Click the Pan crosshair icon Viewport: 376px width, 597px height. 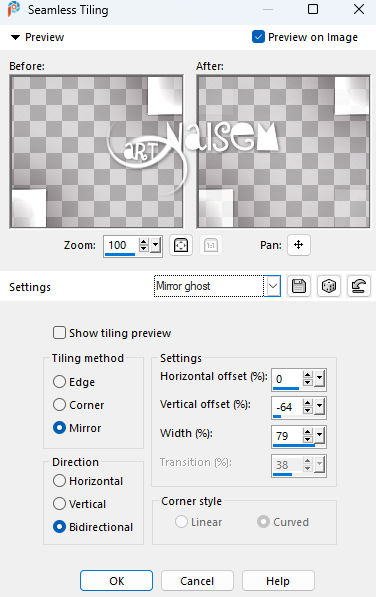299,245
